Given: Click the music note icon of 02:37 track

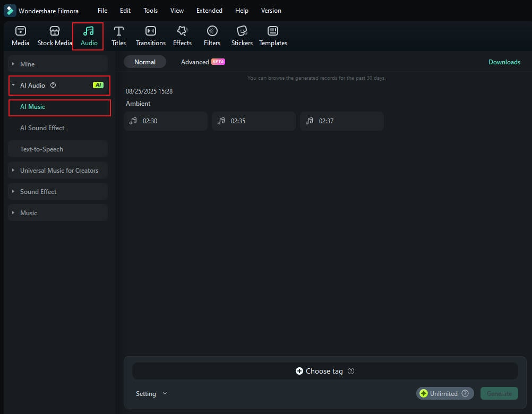Looking at the screenshot, I should 310,121.
